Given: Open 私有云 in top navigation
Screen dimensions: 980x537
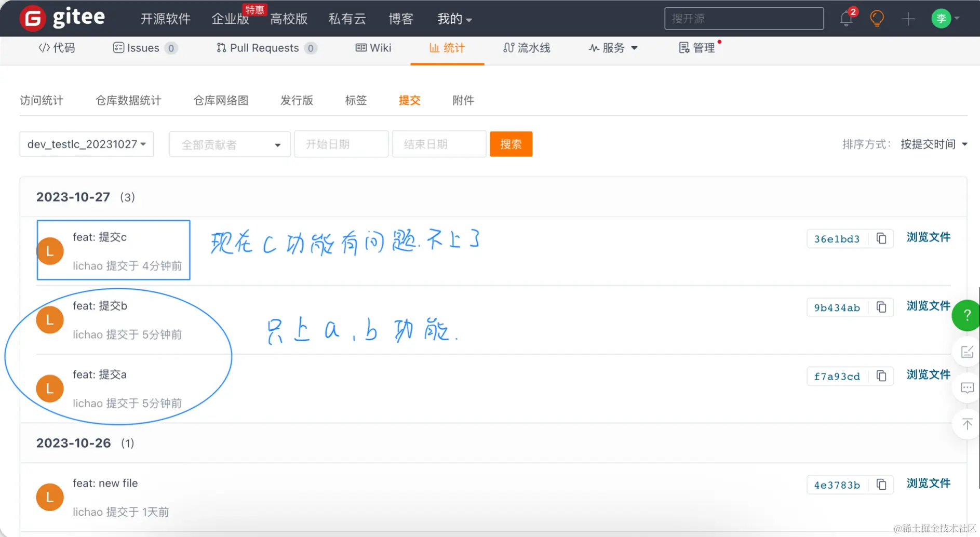Looking at the screenshot, I should click(347, 19).
